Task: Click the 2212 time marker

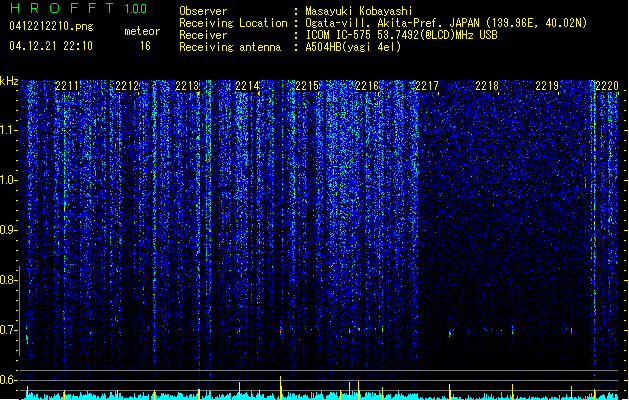Action: point(127,86)
